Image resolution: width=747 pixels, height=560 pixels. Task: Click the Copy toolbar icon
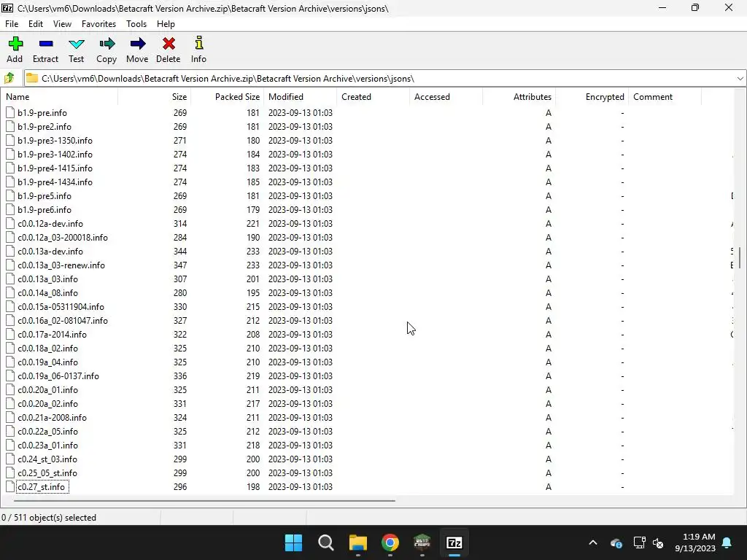tap(107, 44)
